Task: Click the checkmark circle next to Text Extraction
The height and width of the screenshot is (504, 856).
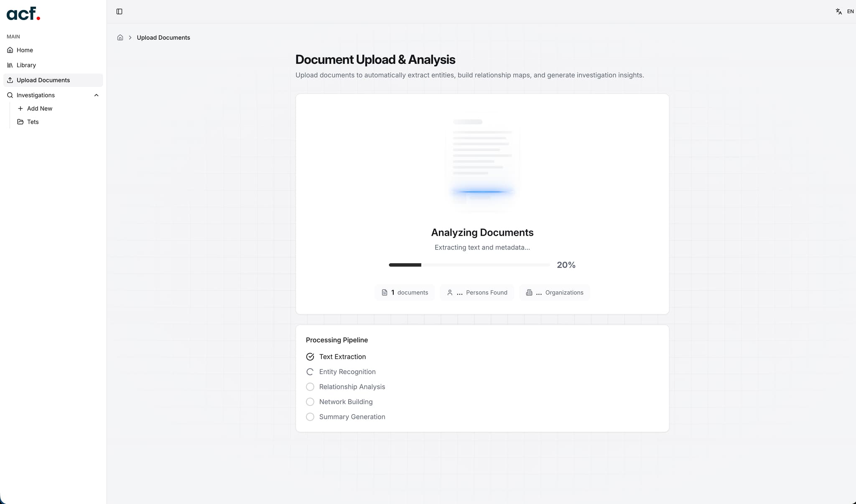Action: coord(310,356)
